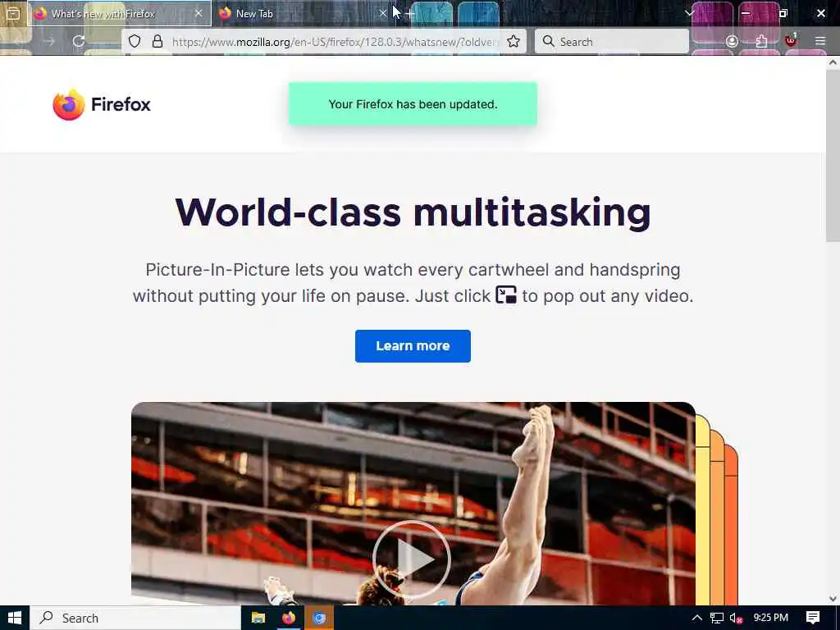Click the Picture-in-Picture icon in the text
The width and height of the screenshot is (840, 630).
tap(505, 295)
